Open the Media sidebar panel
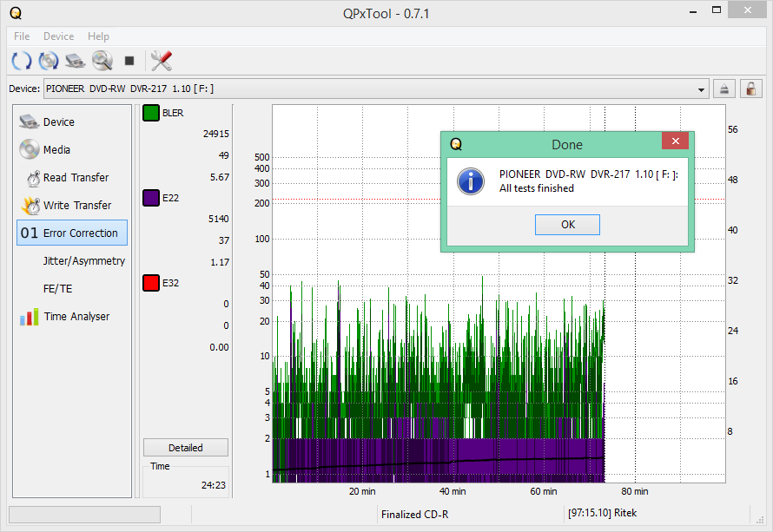 pos(72,149)
